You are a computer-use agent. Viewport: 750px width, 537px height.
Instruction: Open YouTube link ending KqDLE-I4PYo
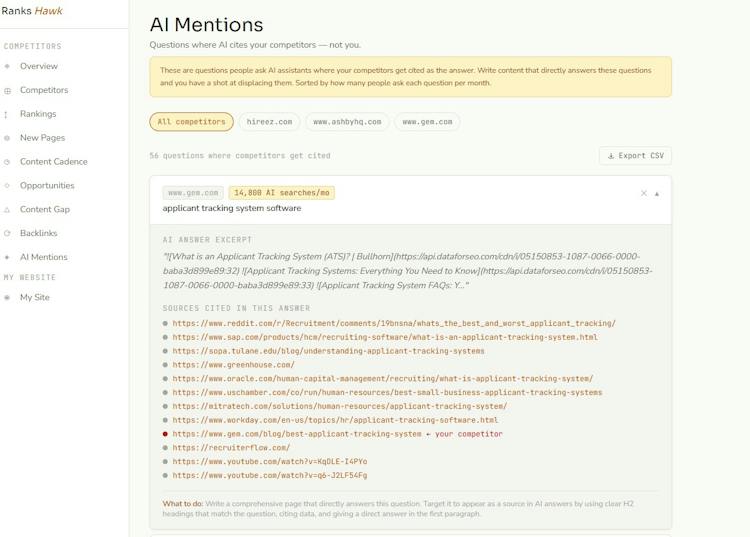click(x=270, y=462)
